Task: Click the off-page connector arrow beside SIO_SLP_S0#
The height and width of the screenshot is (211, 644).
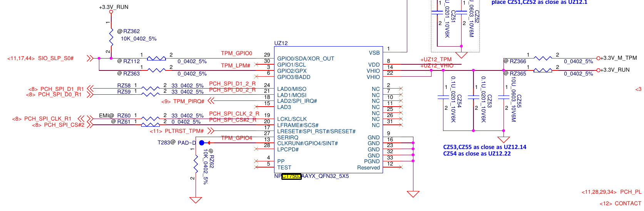Action: (90, 58)
